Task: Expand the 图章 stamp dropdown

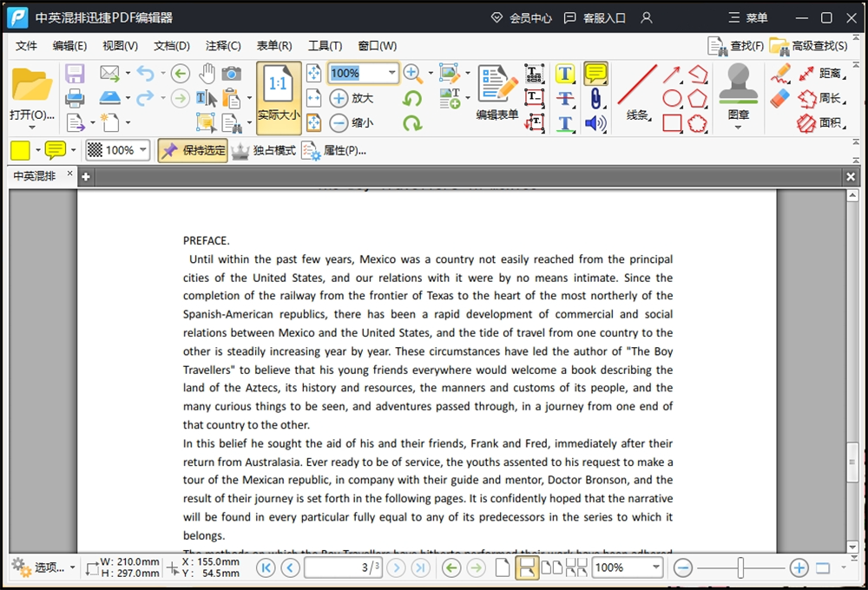Action: coord(738,128)
